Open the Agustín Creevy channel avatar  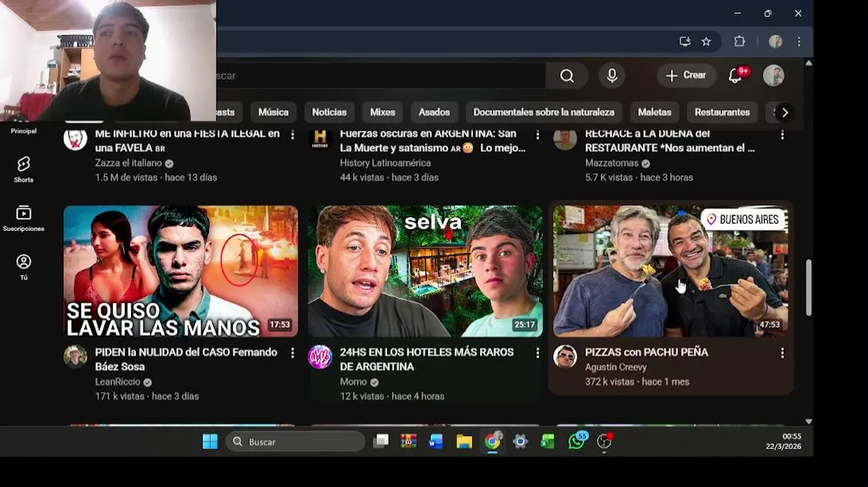click(x=565, y=356)
